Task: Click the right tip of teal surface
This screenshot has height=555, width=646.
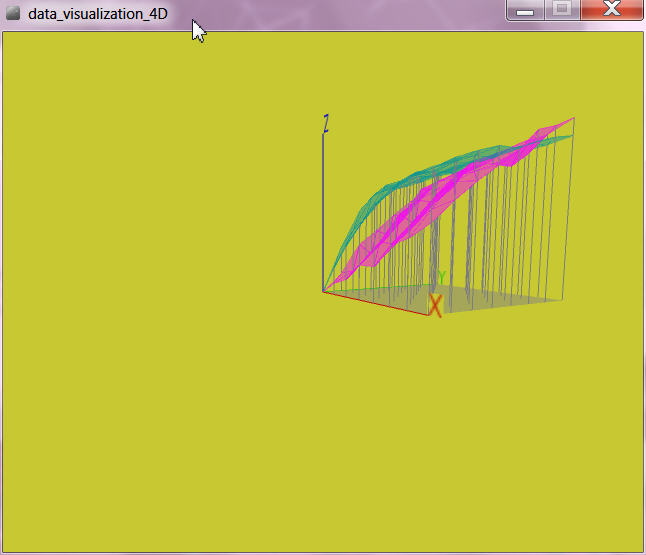Action: [x=573, y=136]
